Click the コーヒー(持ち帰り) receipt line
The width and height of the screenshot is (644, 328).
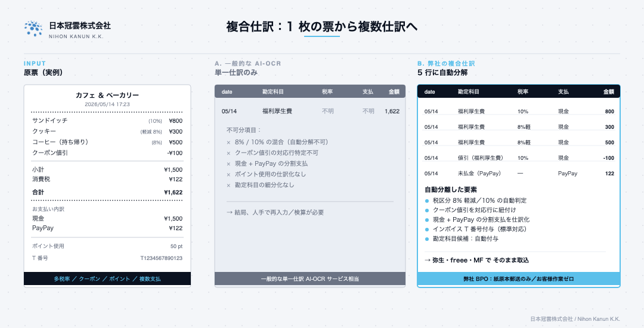tap(107, 142)
